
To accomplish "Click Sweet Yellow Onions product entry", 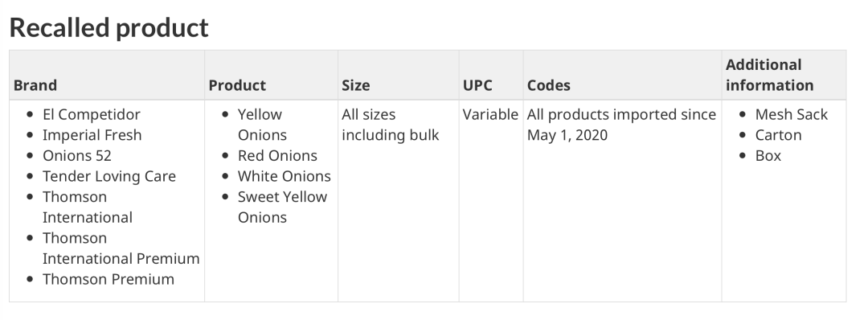I will (282, 207).
